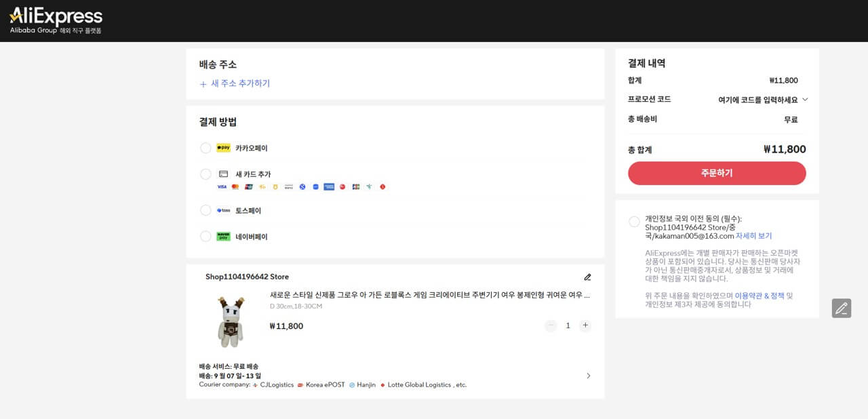Click the 배송: 9 월 07 일- 13 일 text
The height and width of the screenshot is (419, 868).
[x=230, y=376]
